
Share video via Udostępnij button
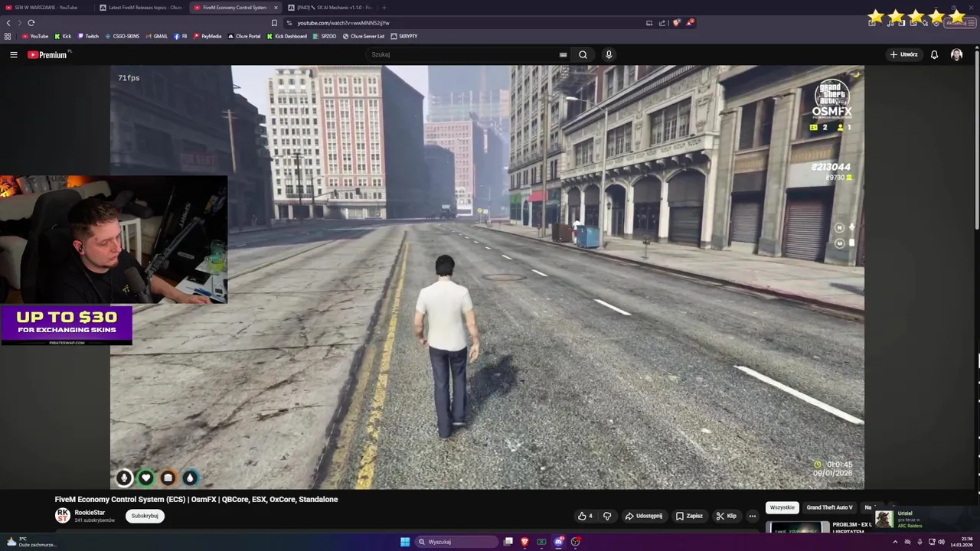(x=644, y=516)
